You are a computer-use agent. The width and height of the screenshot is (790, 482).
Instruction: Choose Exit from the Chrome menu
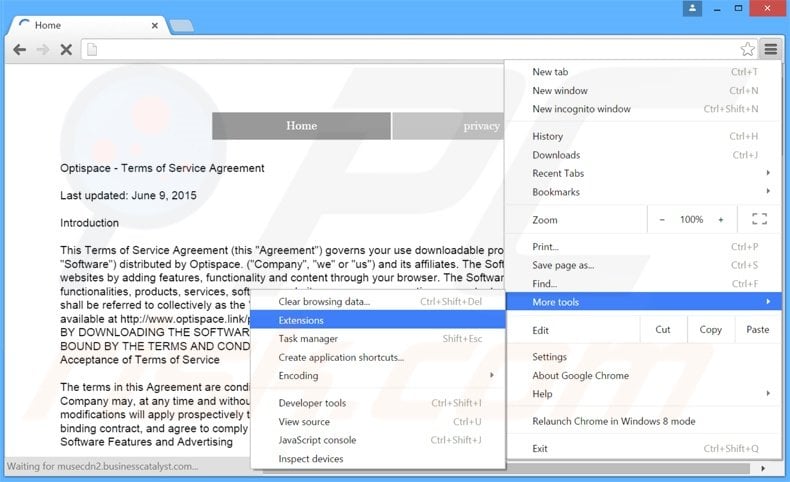coord(644,448)
